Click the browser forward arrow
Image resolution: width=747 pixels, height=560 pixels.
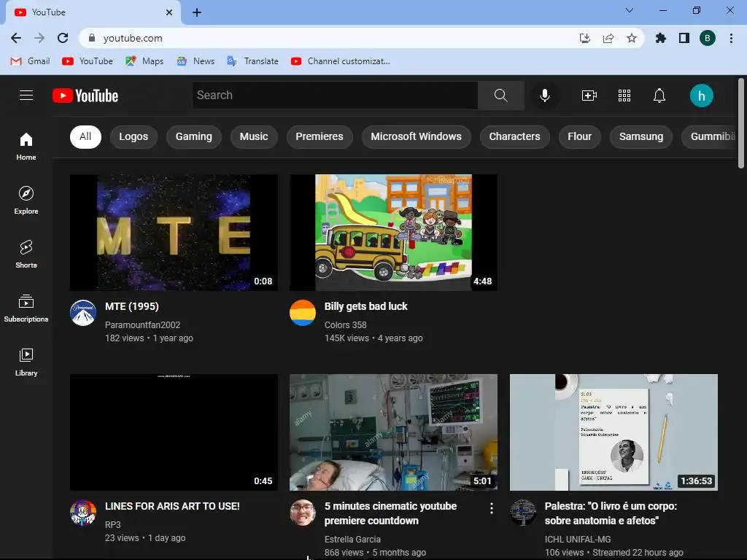pos(39,38)
